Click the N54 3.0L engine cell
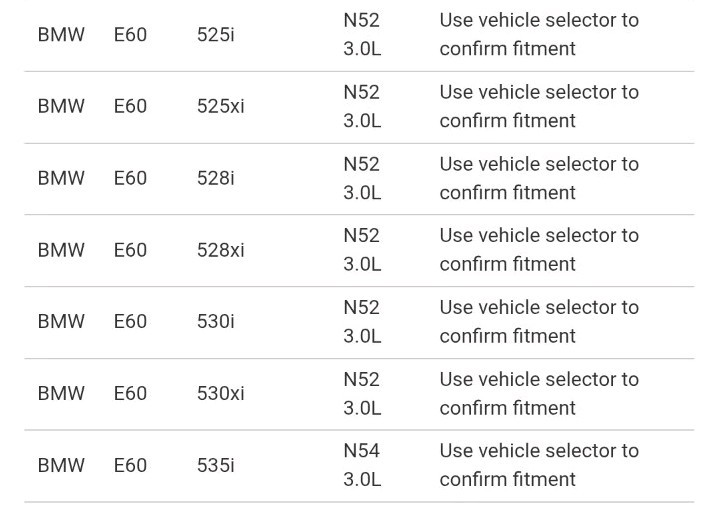 tap(362, 465)
